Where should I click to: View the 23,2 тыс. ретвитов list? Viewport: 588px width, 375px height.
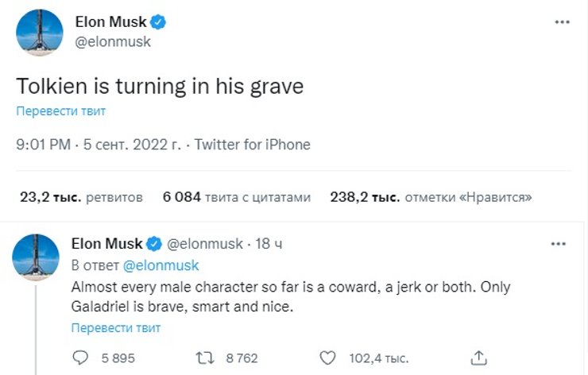[x=80, y=197]
